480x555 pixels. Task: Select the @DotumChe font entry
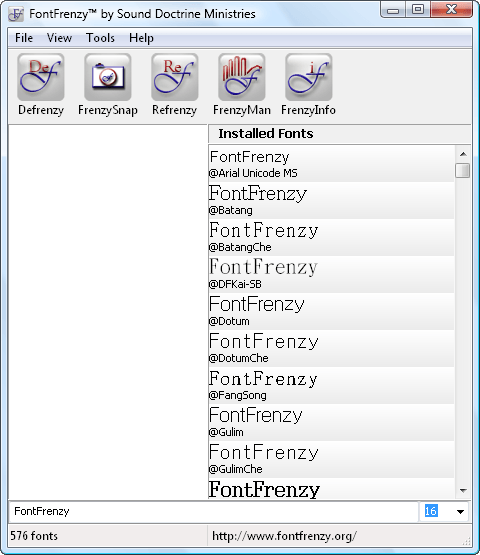point(331,348)
